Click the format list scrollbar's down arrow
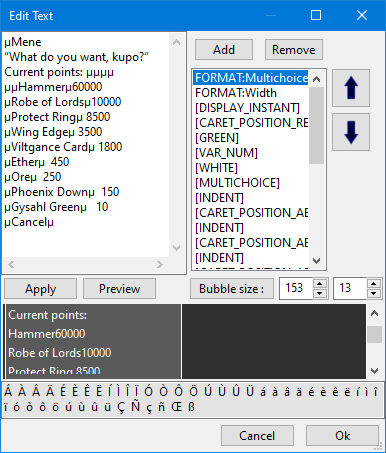 tap(316, 261)
